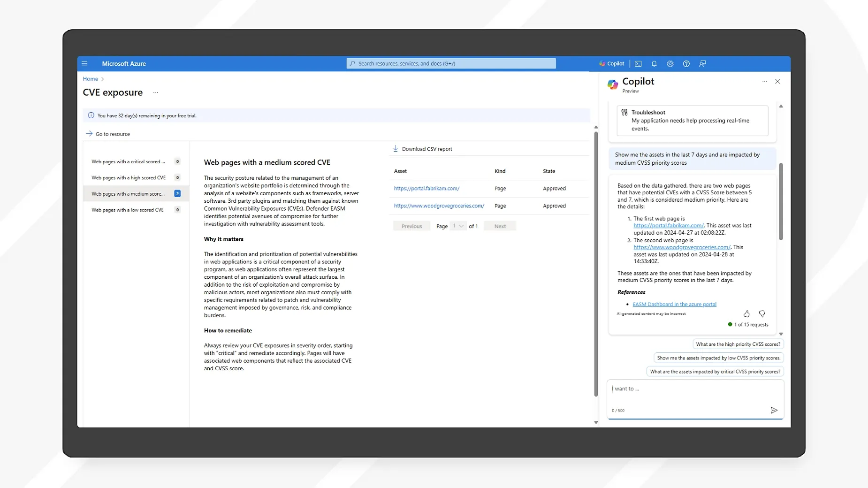
Task: Focus the search resources box
Action: tap(451, 63)
